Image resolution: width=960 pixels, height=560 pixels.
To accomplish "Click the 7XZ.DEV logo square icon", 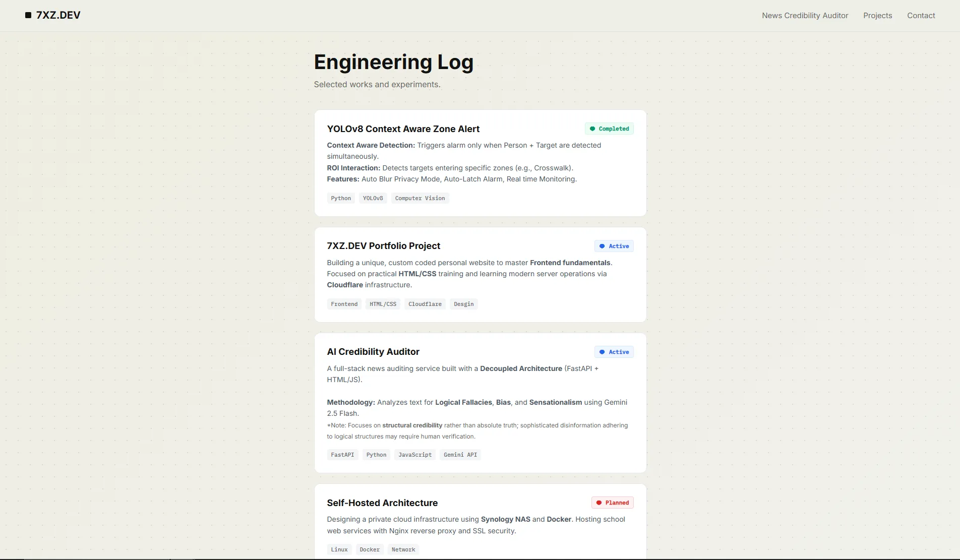I will pyautogui.click(x=28, y=15).
